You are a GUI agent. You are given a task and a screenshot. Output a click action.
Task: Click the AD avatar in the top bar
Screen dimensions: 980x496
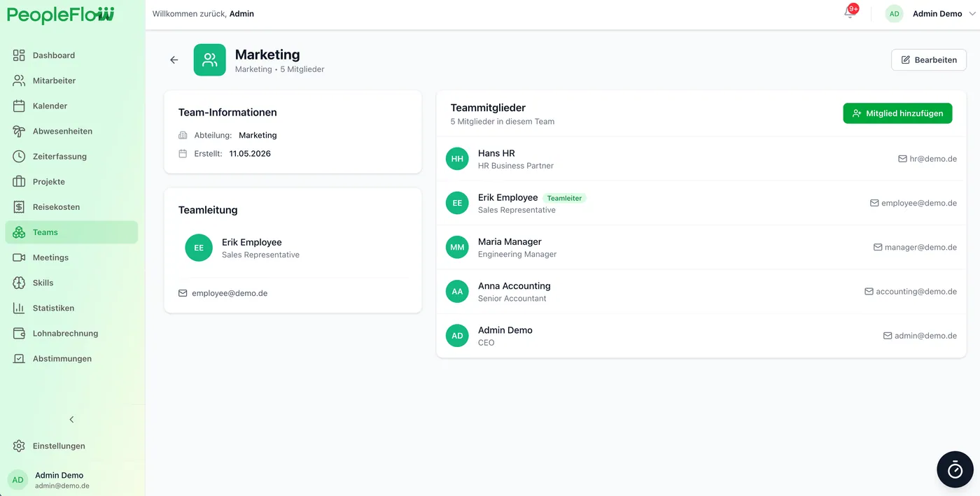[894, 14]
